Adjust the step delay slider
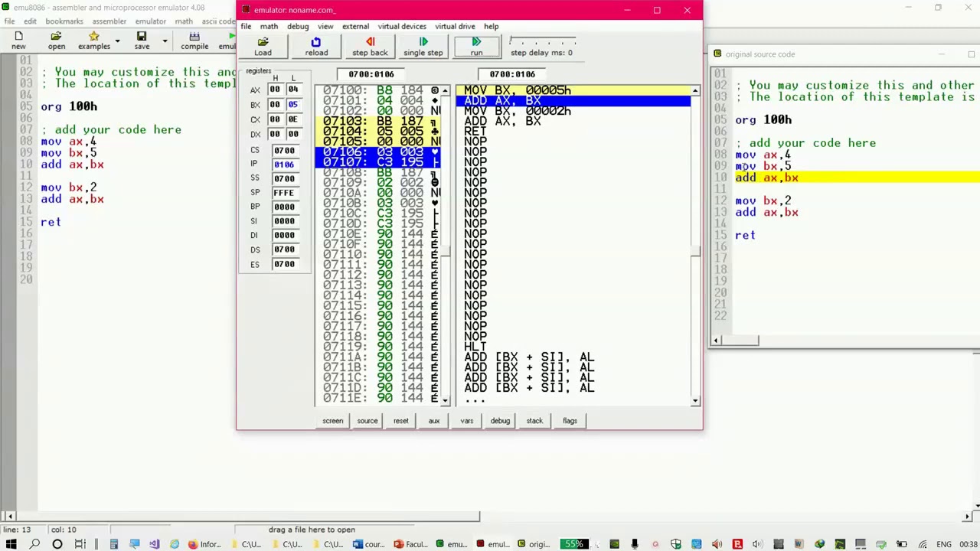 (x=541, y=41)
